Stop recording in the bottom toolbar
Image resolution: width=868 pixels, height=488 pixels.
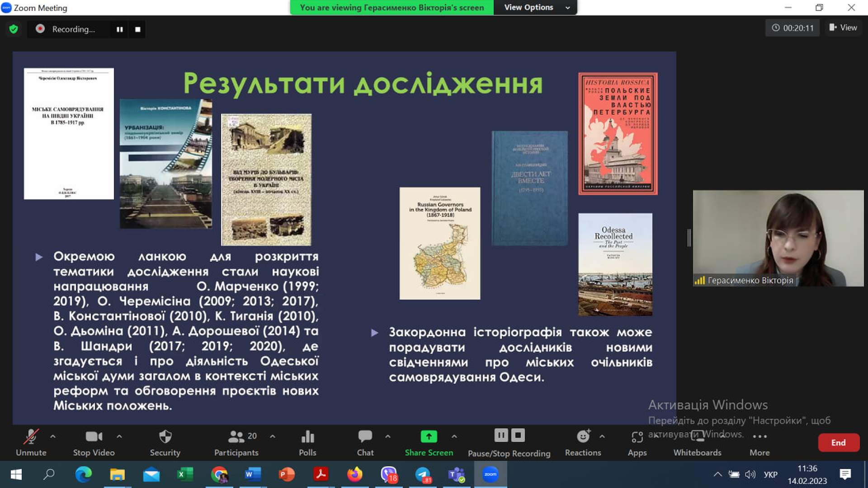518,435
